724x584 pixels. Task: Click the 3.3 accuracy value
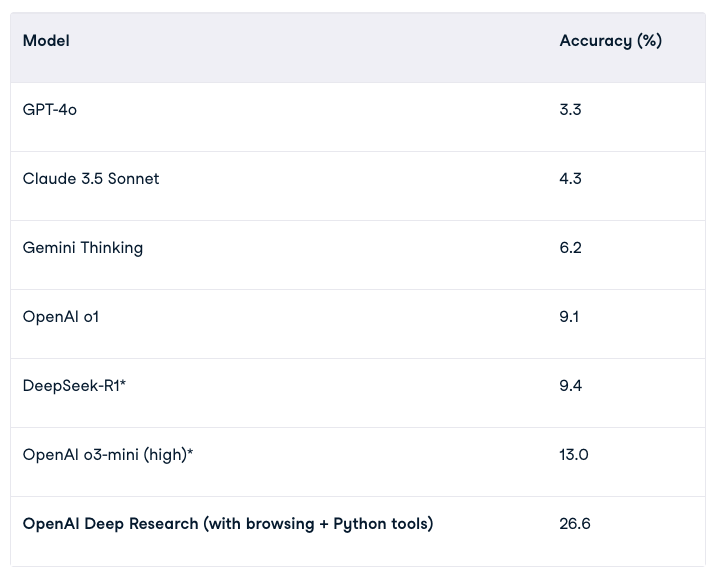click(x=570, y=110)
